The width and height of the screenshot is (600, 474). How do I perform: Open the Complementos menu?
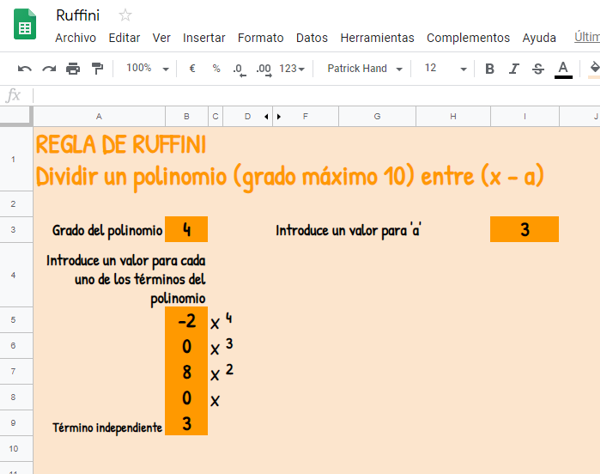pyautogui.click(x=468, y=38)
